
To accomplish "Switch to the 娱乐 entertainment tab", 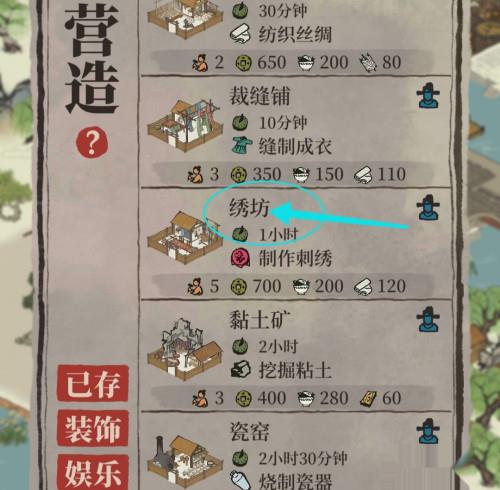I will (x=93, y=472).
